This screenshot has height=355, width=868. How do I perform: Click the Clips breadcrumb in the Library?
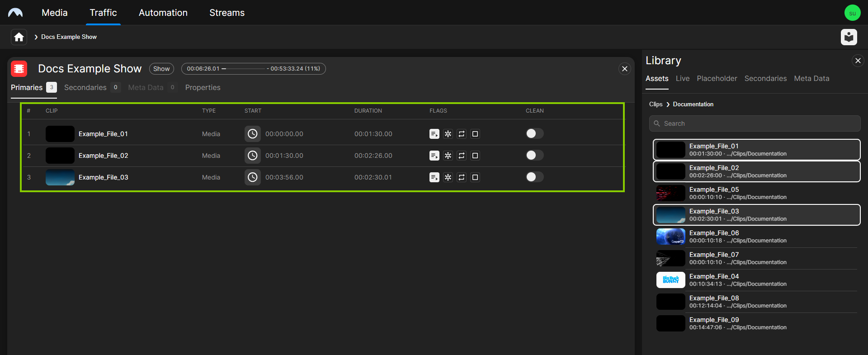[x=656, y=104]
